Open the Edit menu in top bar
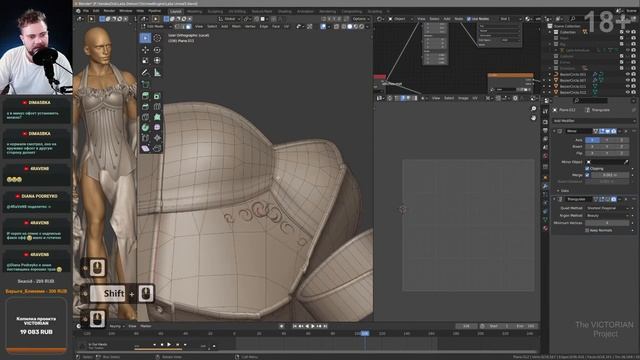 pyautogui.click(x=96, y=11)
